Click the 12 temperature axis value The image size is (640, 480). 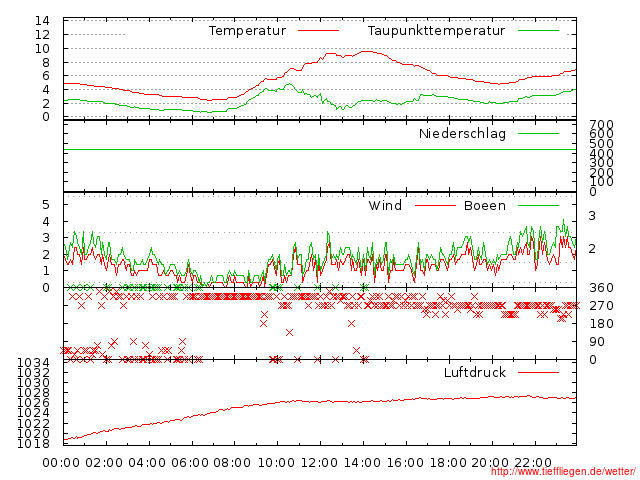(x=42, y=35)
